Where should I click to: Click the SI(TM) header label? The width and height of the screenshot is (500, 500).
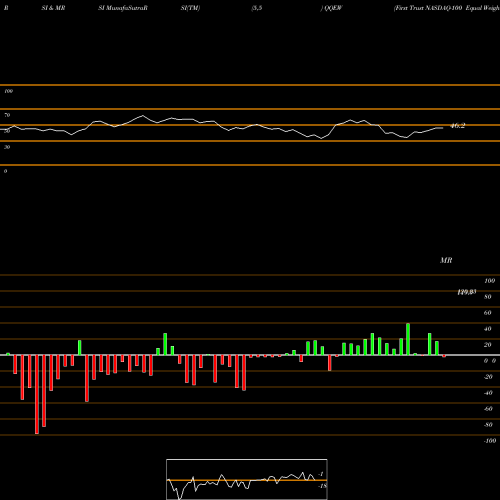coord(190,8)
